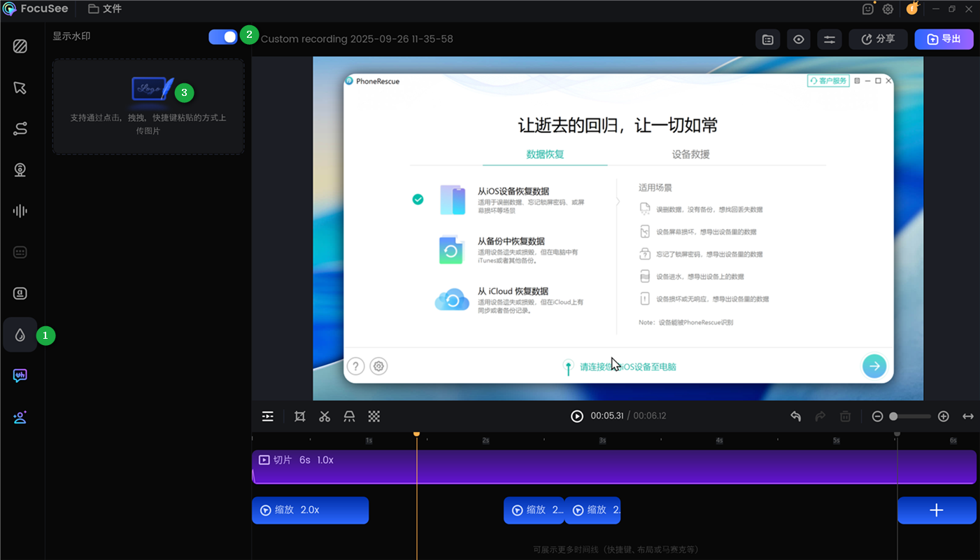Switch to 数据恢复 tab in PhoneRescue preview
980x560 pixels.
[x=545, y=154]
